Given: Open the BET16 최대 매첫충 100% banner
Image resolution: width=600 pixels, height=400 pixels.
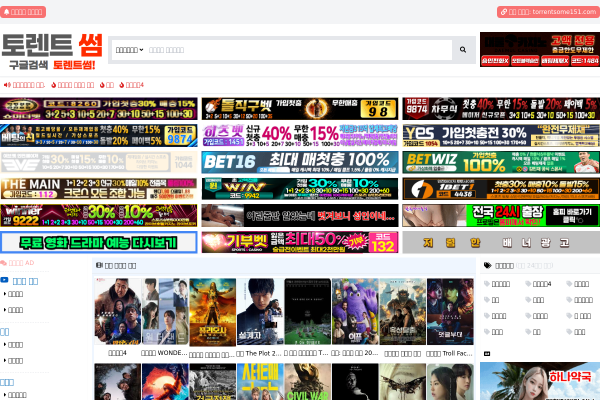Looking at the screenshot, I should (300, 162).
